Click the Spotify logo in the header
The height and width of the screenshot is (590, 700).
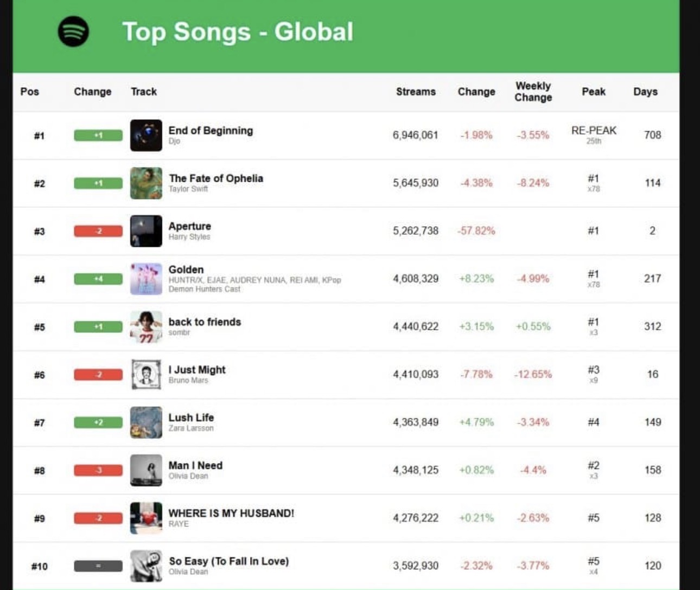pos(73,31)
